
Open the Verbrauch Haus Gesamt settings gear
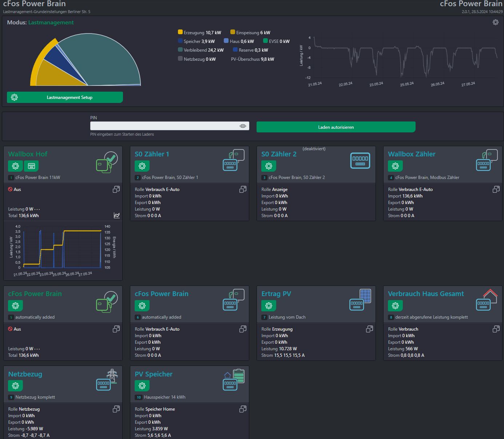[395, 306]
